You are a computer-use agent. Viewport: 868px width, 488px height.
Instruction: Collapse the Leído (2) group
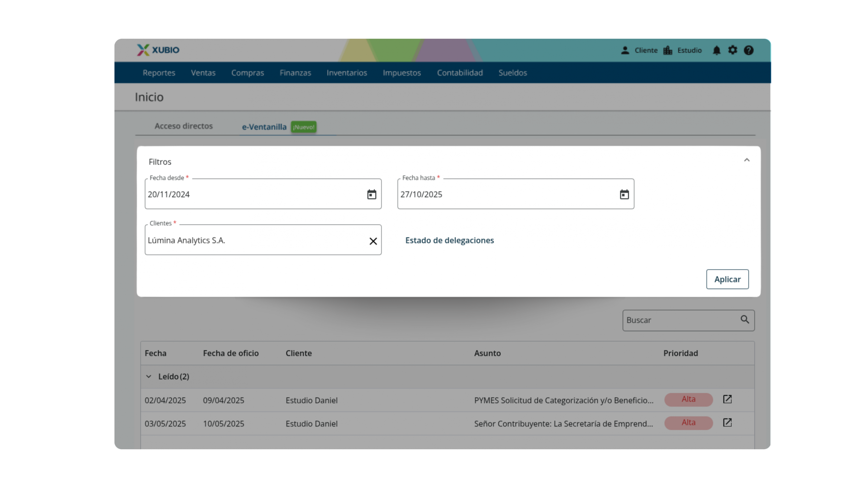149,376
